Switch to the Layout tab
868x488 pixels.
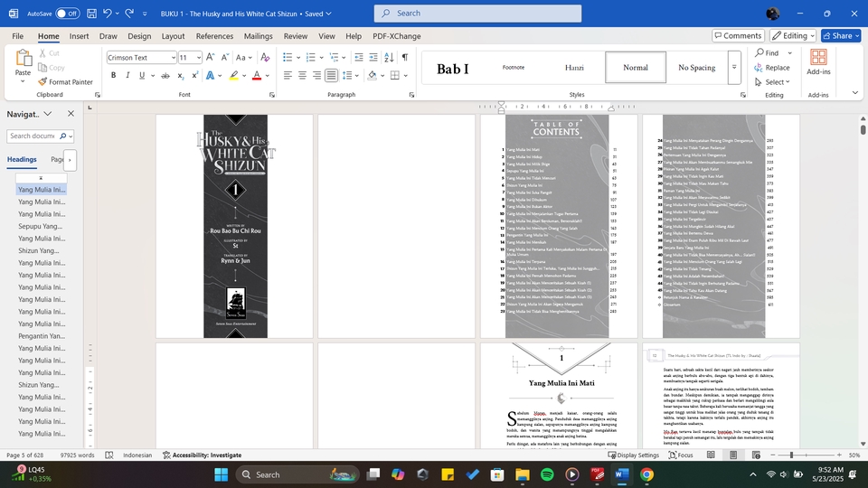[173, 36]
